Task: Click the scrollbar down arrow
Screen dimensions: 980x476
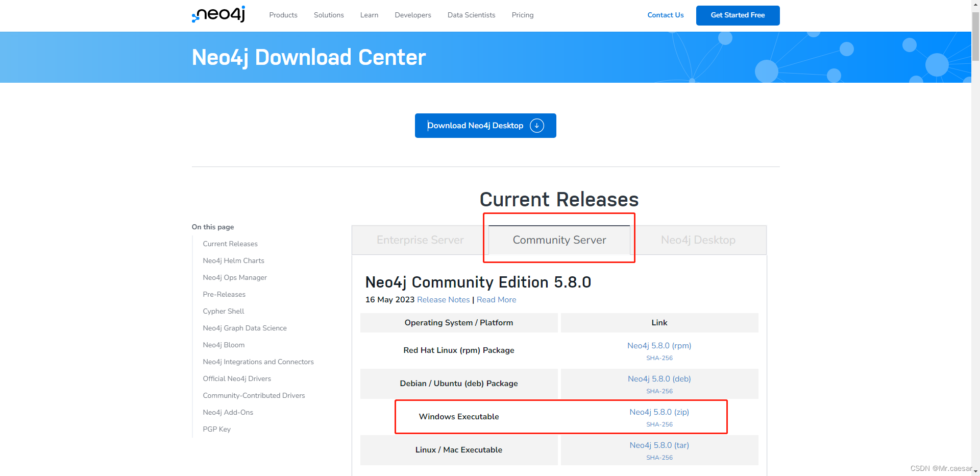Action: [975, 471]
